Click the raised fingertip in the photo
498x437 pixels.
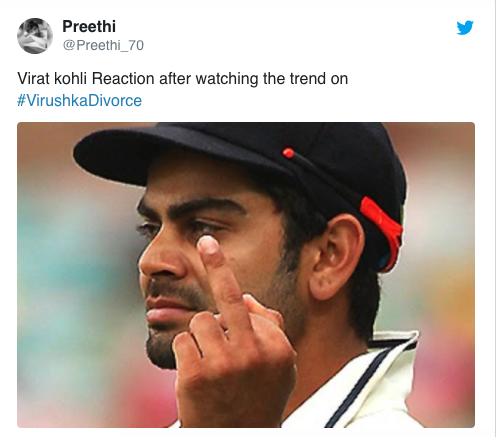pyautogui.click(x=209, y=246)
